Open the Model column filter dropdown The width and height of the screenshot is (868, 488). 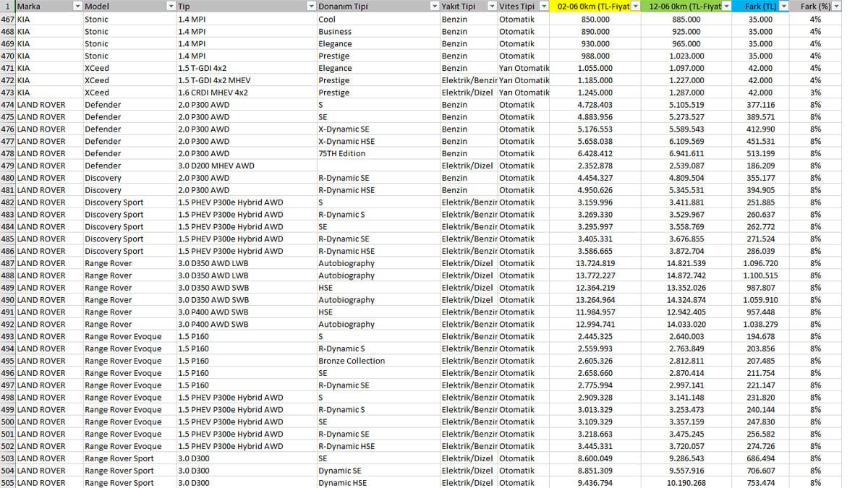point(171,6)
